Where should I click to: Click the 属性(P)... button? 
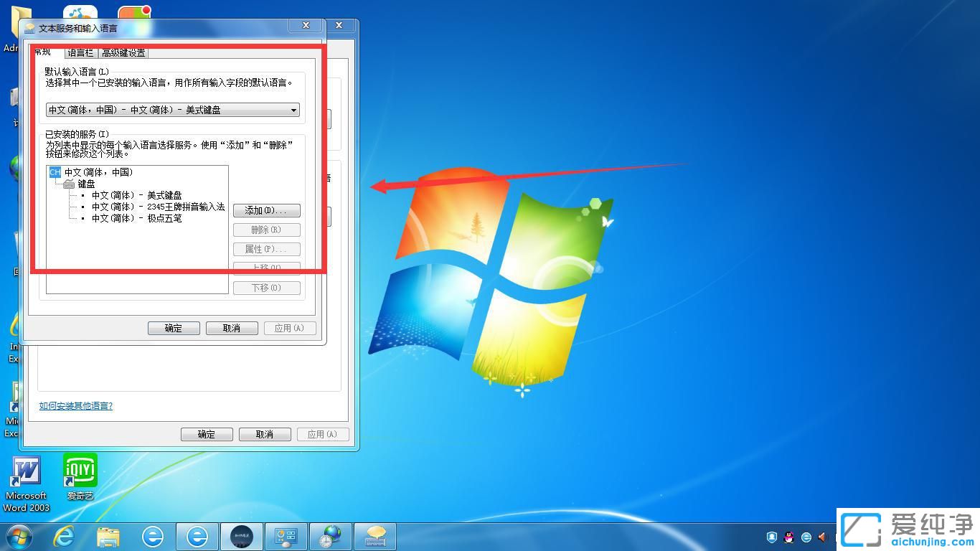[x=266, y=249]
